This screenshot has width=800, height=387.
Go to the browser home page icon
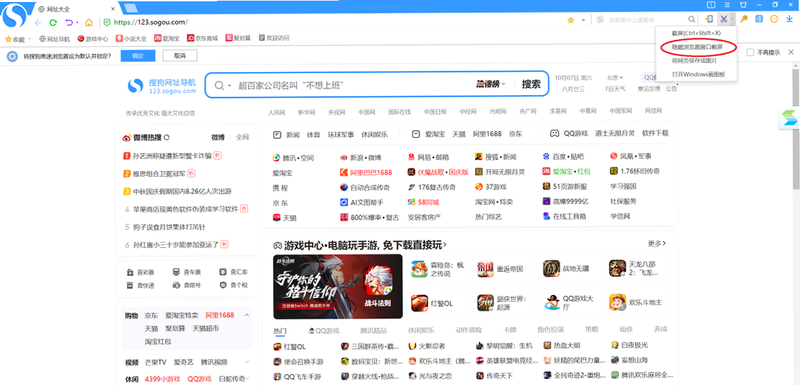pyautogui.click(x=89, y=22)
